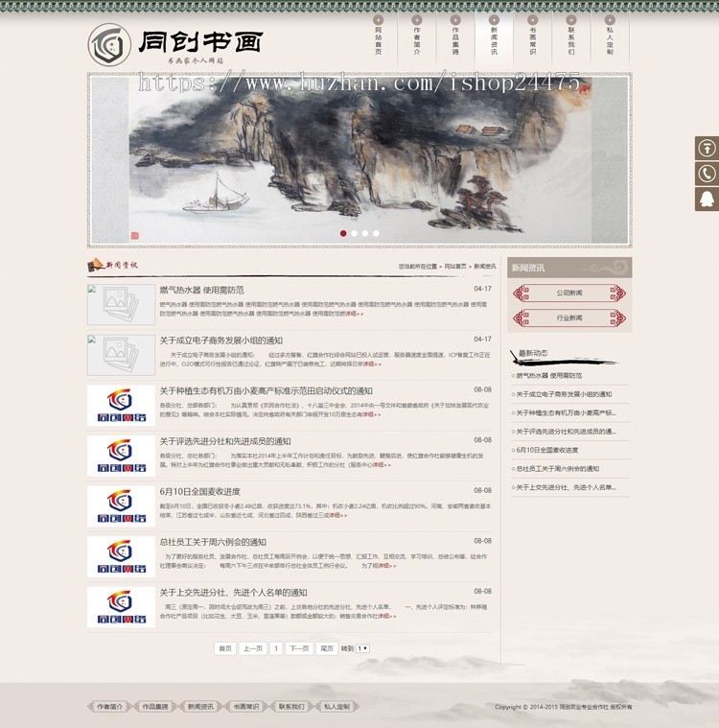The width and height of the screenshot is (719, 728).
Task: Select the first banner carousel dot
Action: 343,233
